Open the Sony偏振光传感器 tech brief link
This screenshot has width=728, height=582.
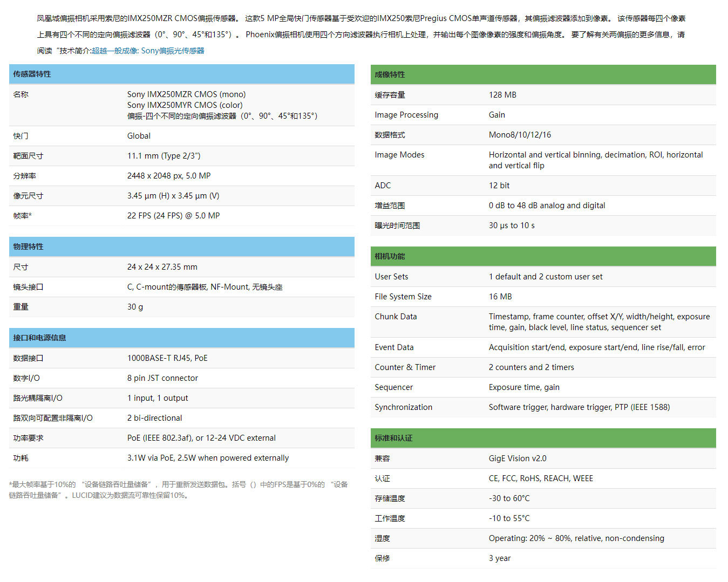coord(148,51)
